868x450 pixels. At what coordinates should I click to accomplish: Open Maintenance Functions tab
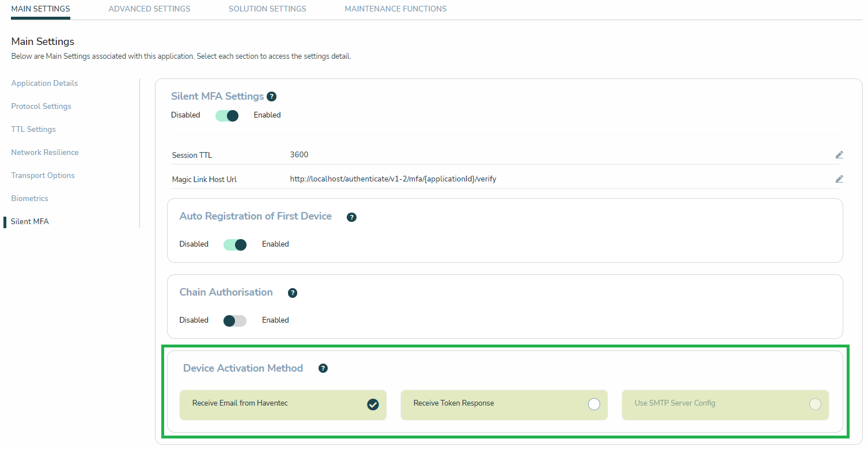click(396, 9)
